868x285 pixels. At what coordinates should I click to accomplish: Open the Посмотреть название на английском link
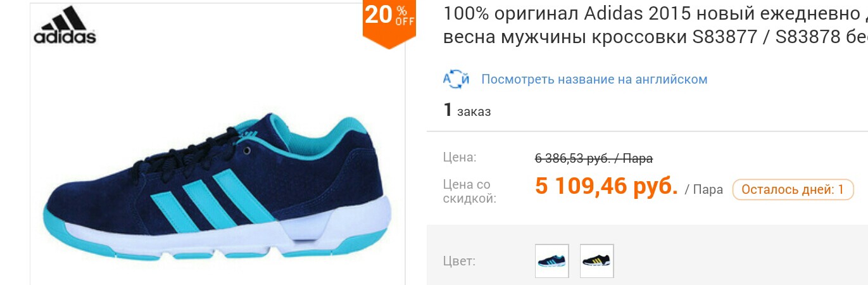(x=594, y=79)
